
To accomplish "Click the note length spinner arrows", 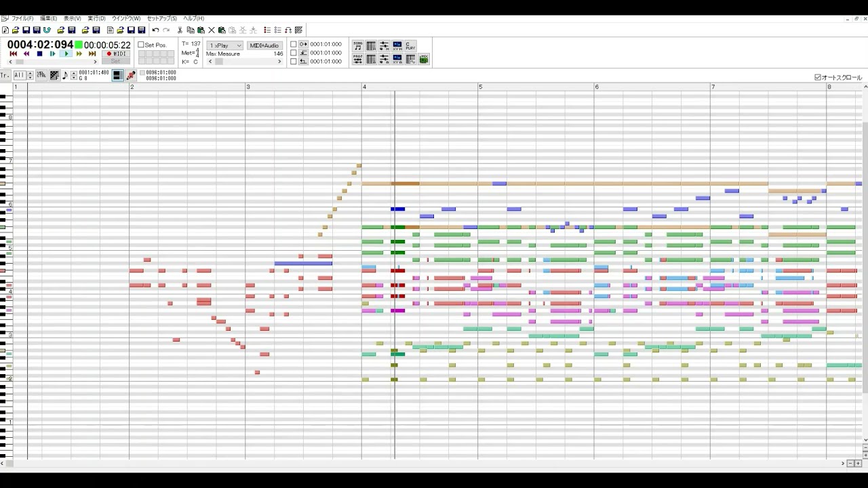I will [74, 75].
